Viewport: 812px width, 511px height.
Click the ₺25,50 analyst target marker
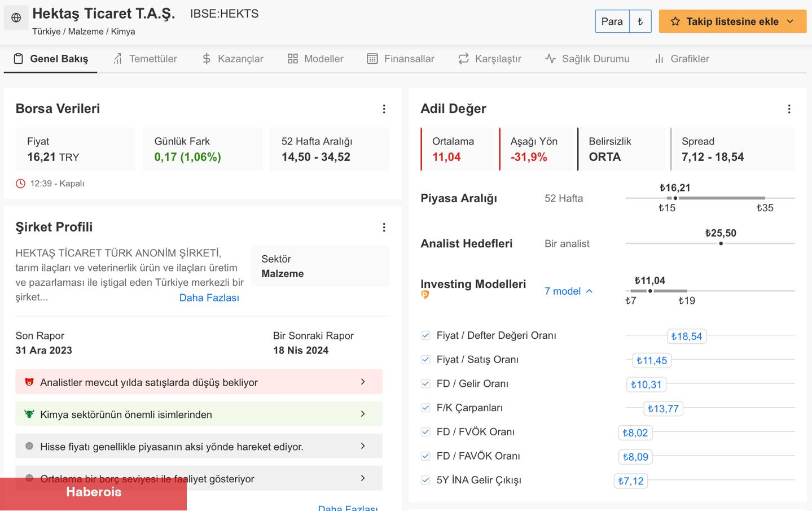(721, 243)
